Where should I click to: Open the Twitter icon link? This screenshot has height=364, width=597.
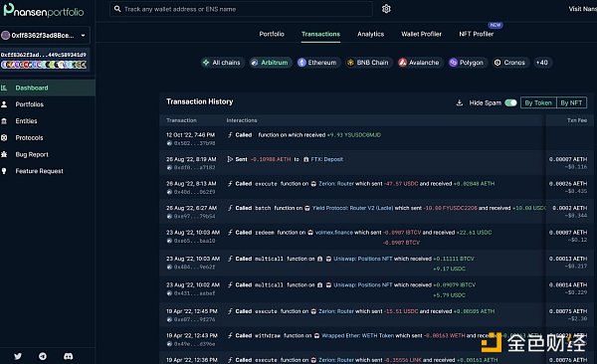(x=18, y=356)
